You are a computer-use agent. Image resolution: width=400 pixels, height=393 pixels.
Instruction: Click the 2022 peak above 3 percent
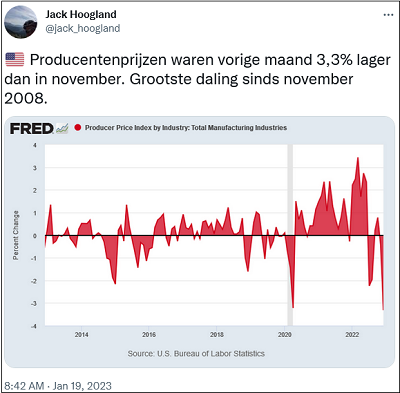(358, 158)
